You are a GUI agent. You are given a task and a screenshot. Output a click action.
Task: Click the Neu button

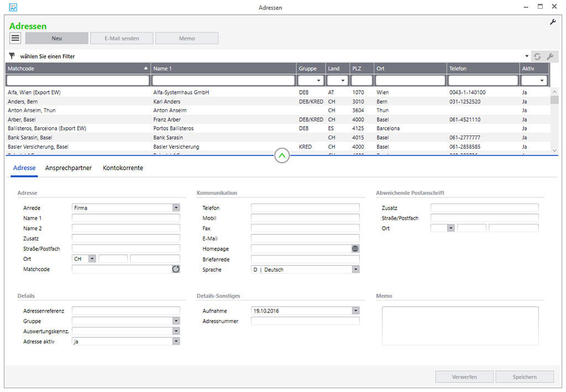point(57,38)
